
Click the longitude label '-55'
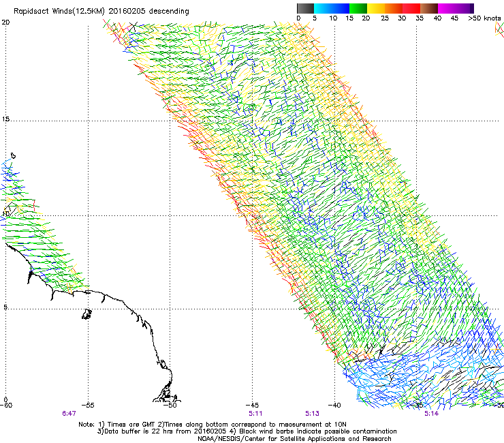88,405
